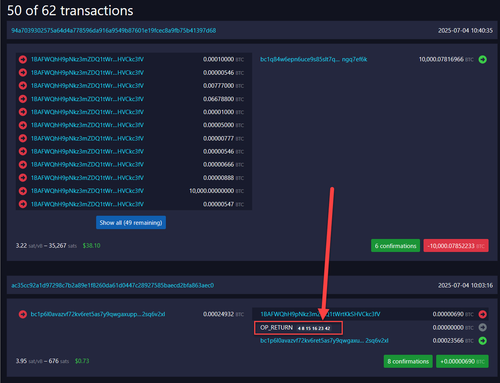Click grey arrow icon on the OP_RETURN output row
The image size is (500, 383).
(x=482, y=327)
